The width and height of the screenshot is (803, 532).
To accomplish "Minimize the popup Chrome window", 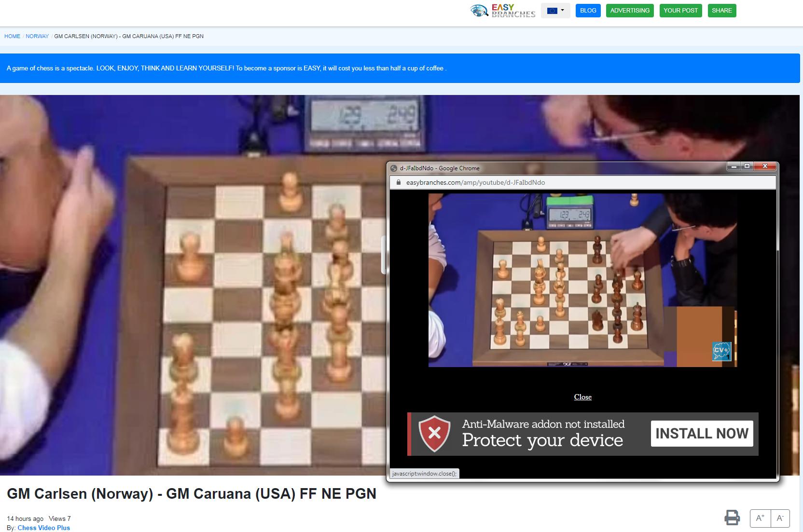I will coord(734,166).
